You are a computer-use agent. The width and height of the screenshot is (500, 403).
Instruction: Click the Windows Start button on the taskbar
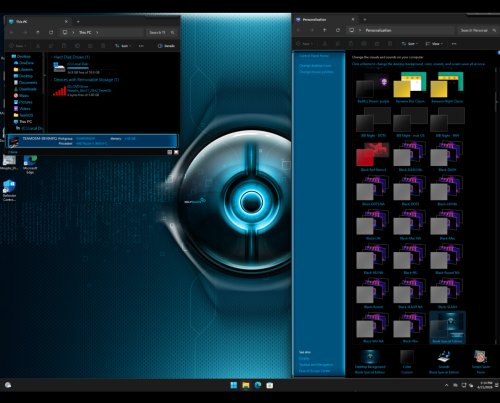coord(234,385)
